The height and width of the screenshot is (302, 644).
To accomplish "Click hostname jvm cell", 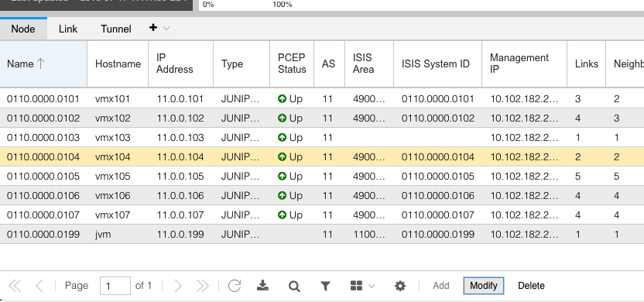I will click(x=118, y=234).
